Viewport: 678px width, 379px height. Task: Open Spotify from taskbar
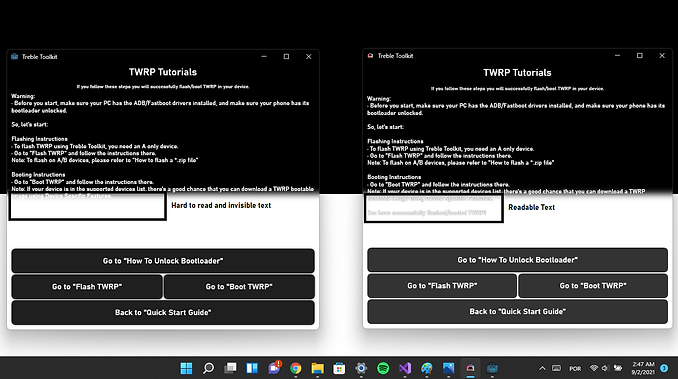383,368
